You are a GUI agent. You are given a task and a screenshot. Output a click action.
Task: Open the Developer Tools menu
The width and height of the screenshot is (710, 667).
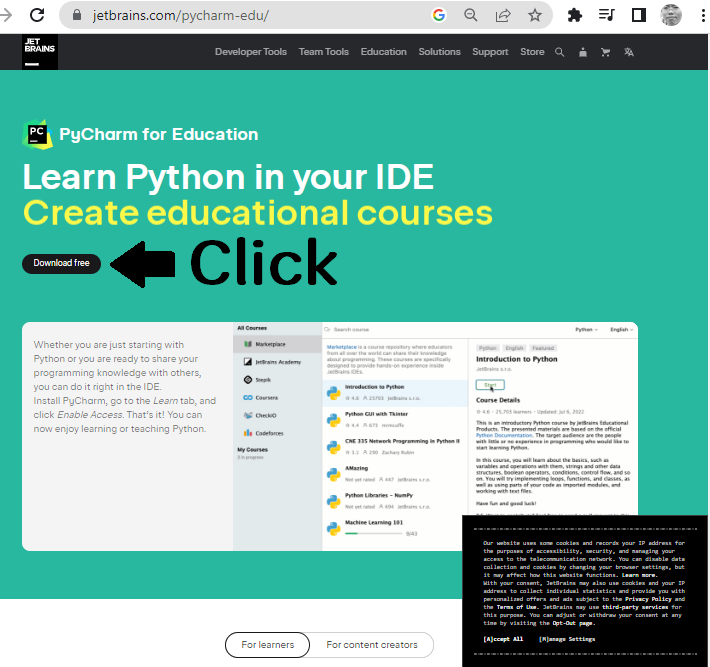tap(251, 52)
